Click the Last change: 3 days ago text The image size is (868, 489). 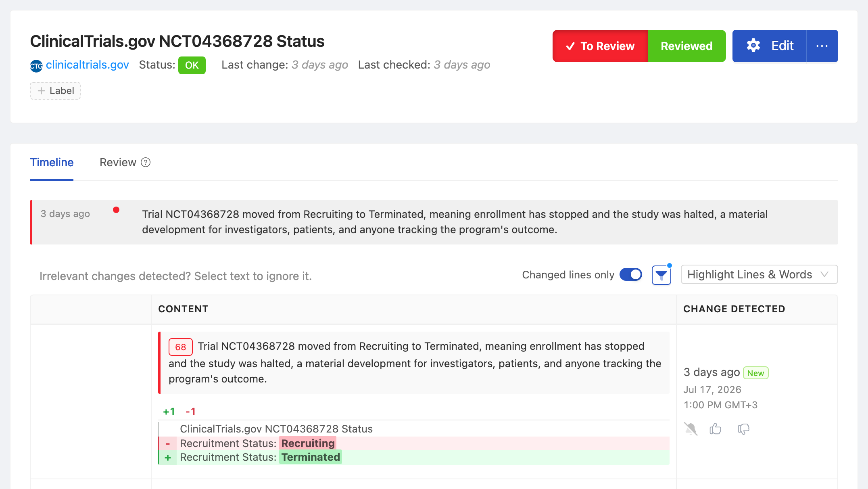coord(285,65)
